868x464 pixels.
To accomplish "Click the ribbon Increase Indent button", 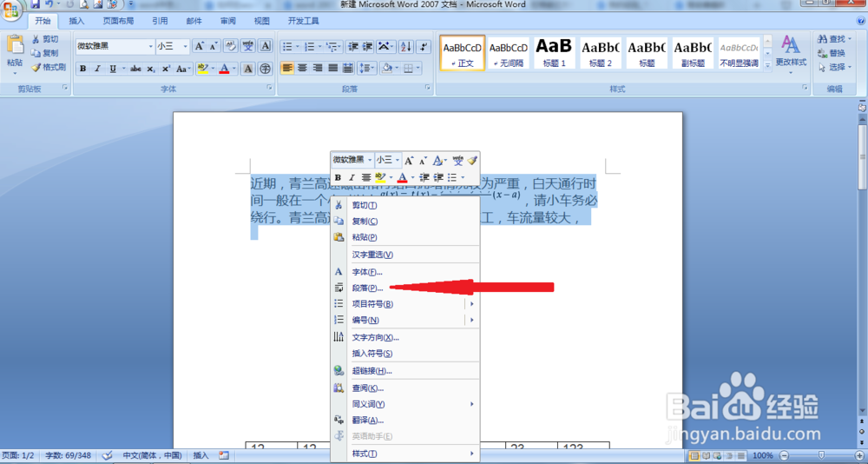I will click(x=367, y=47).
